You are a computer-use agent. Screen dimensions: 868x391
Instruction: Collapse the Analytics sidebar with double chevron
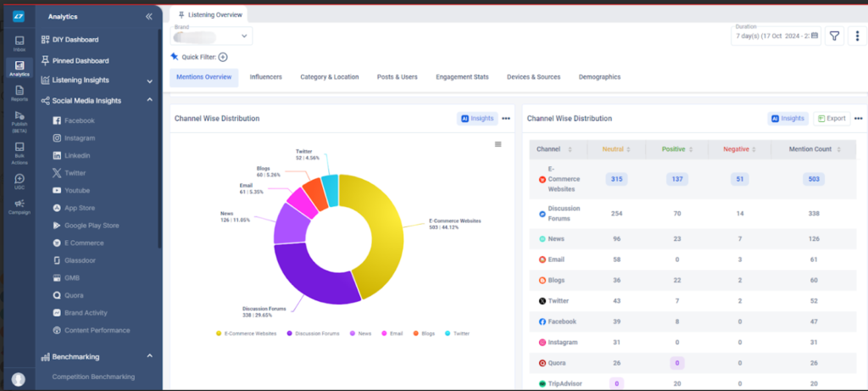tap(149, 17)
